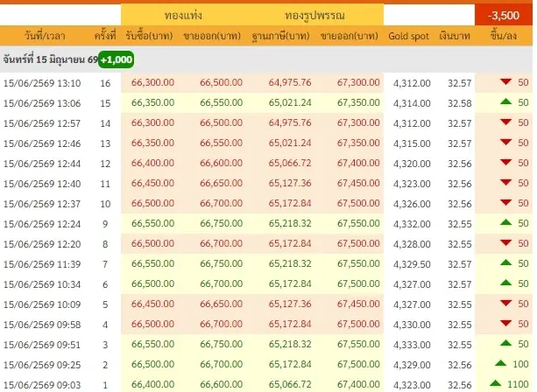Click the วันที่/เวลา column header
Screen dimensions: 537x392
(45, 36)
